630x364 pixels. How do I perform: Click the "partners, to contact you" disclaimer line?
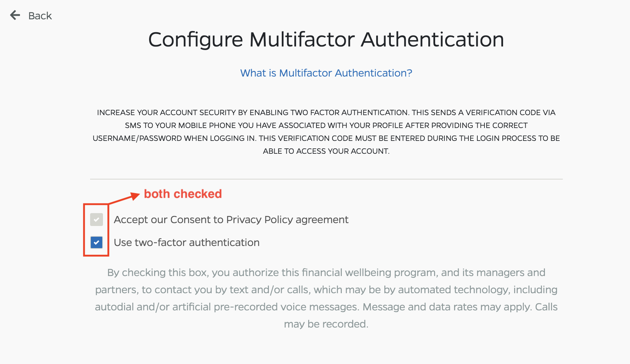click(326, 290)
